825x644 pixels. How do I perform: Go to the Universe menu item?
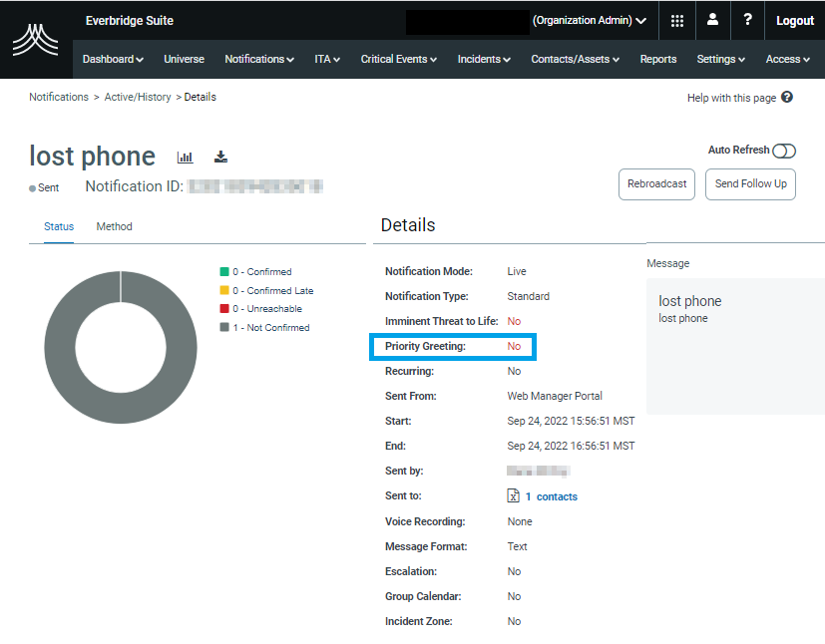[185, 60]
